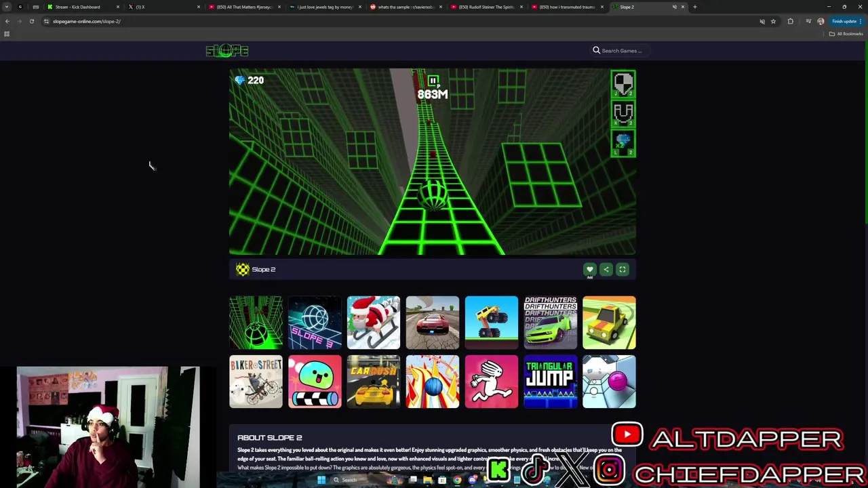Open Discord from the taskbar
Image resolution: width=868 pixels, height=488 pixels.
pos(473,480)
